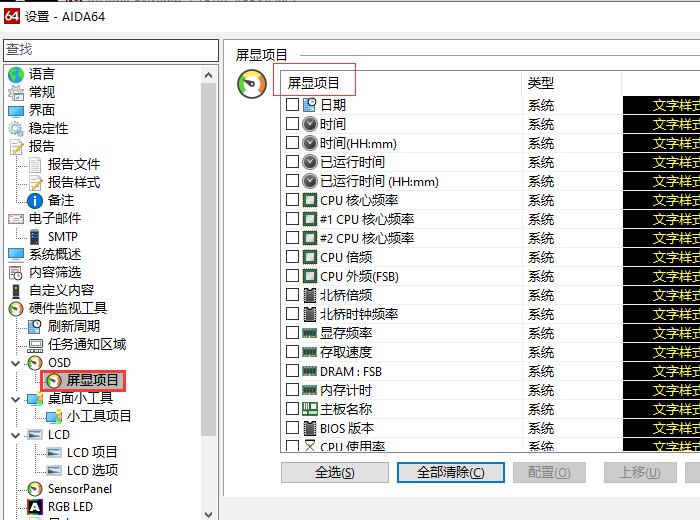This screenshot has width=700, height=520.
Task: Toggle the 主板名称 checkbox
Action: 292,409
